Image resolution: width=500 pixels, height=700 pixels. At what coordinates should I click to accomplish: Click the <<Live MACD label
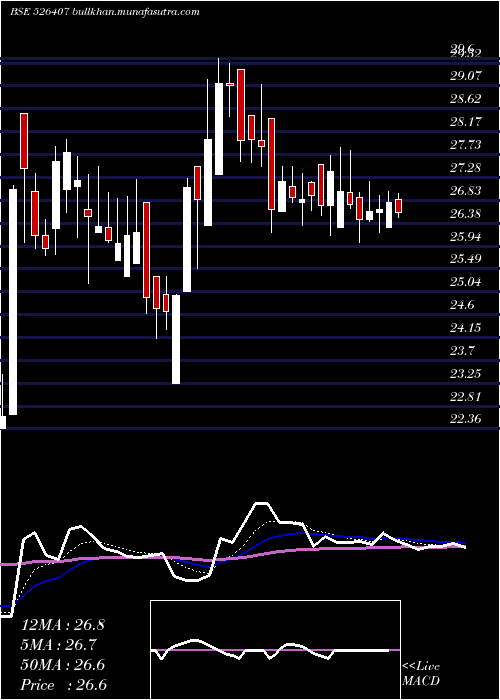[421, 674]
